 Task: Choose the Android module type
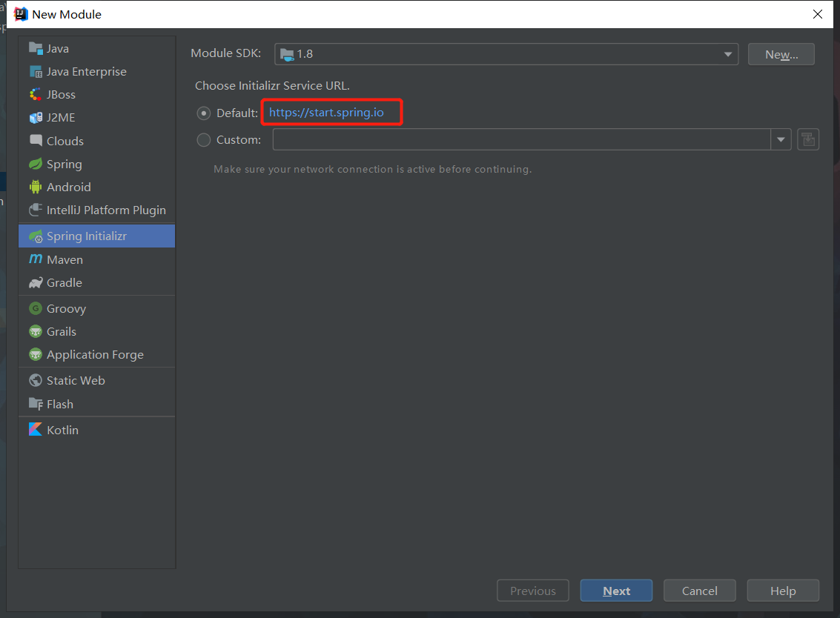click(x=96, y=187)
